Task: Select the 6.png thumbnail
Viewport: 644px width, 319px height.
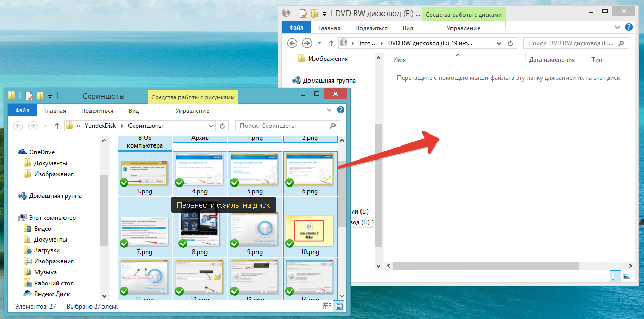Action: pyautogui.click(x=310, y=174)
